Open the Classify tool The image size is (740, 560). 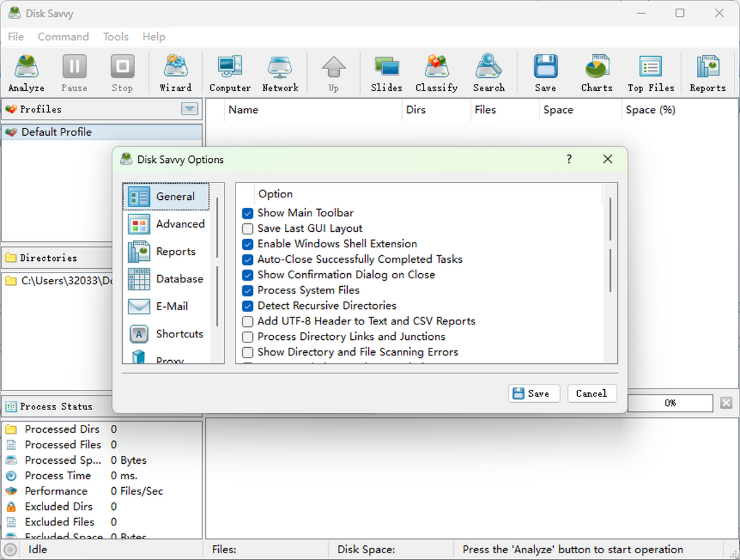coord(437,72)
